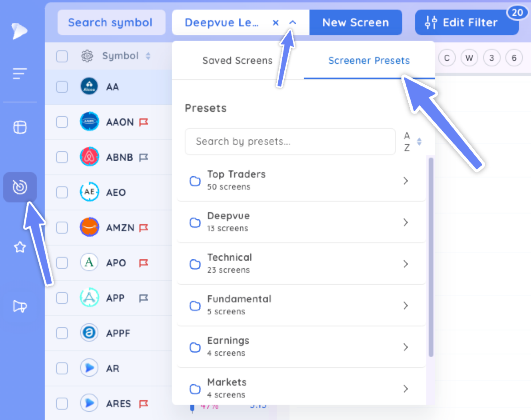The height and width of the screenshot is (420, 531).
Task: Click the gray flag next to ABNB
Action: tap(144, 157)
